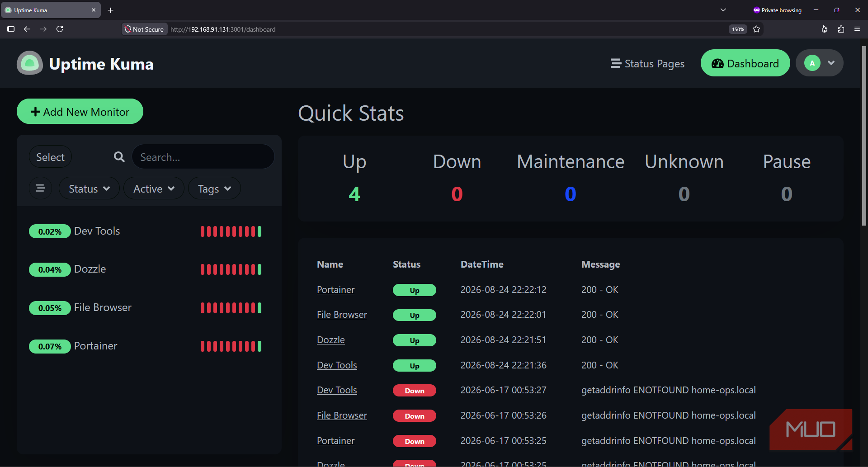Go to the Dashboard tab
The image size is (868, 467).
[745, 63]
